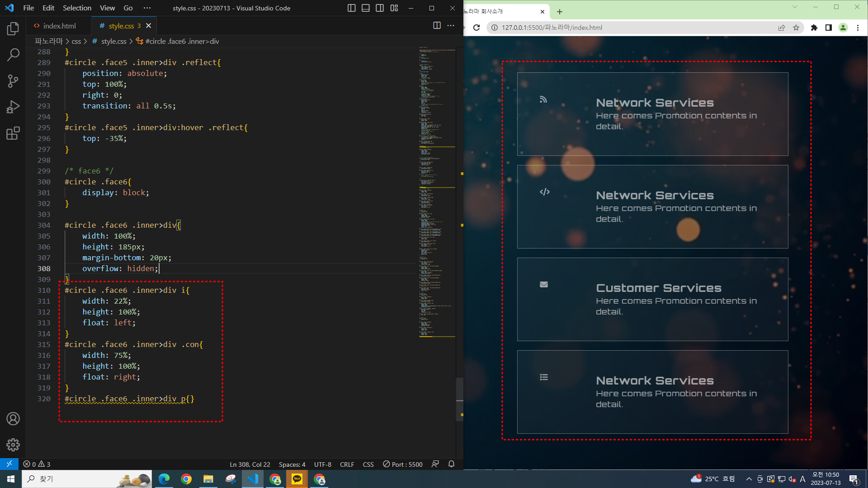Screen dimensions: 868x488
Task: Click the CRLF end-of-line selector
Action: point(347,465)
